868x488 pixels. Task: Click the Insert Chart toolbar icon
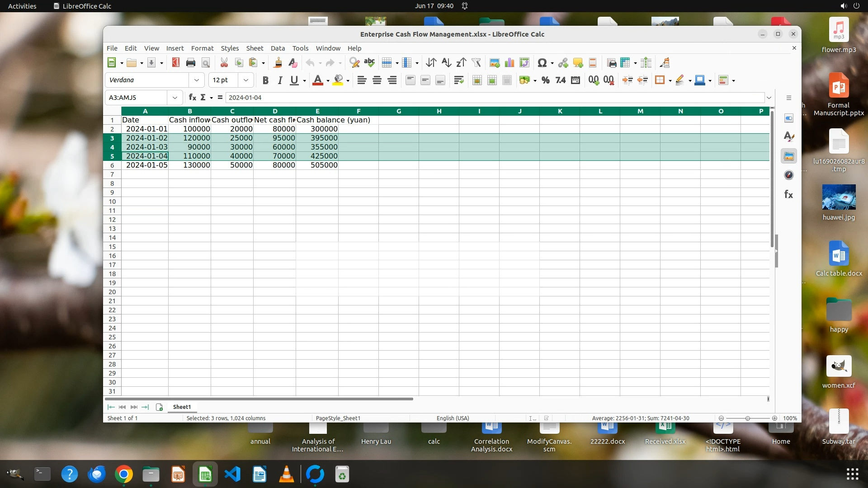509,63
